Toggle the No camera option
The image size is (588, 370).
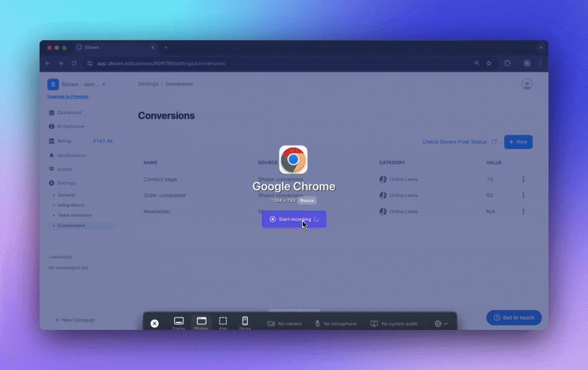tap(284, 324)
